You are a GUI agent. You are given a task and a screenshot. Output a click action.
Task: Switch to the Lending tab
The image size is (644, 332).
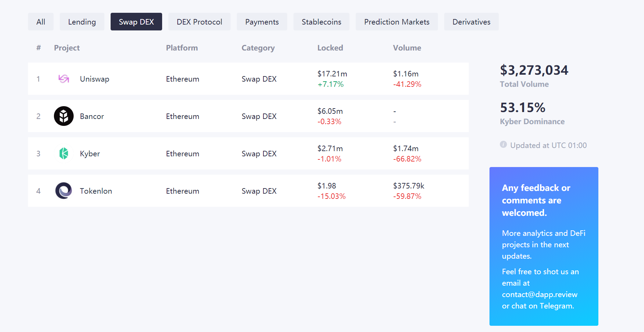pos(82,22)
